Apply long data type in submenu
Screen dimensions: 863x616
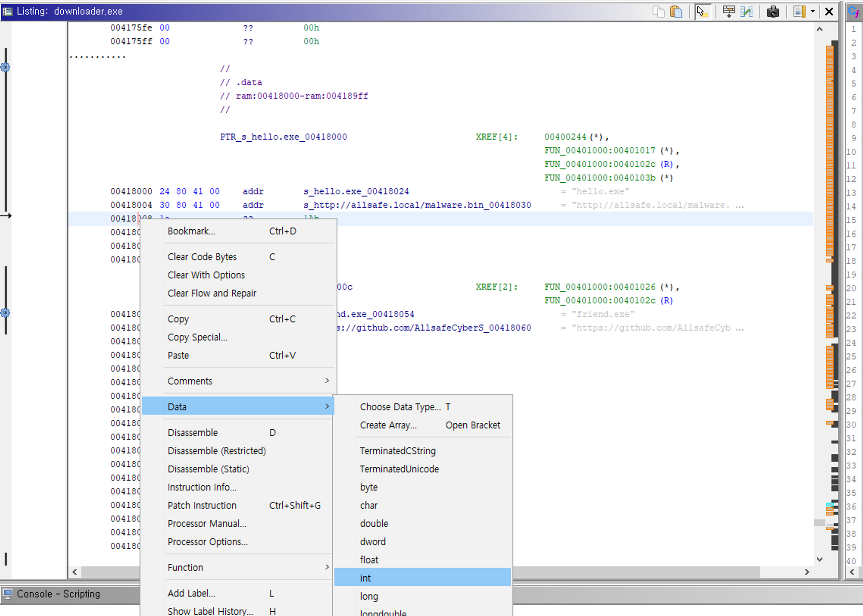[422, 596]
